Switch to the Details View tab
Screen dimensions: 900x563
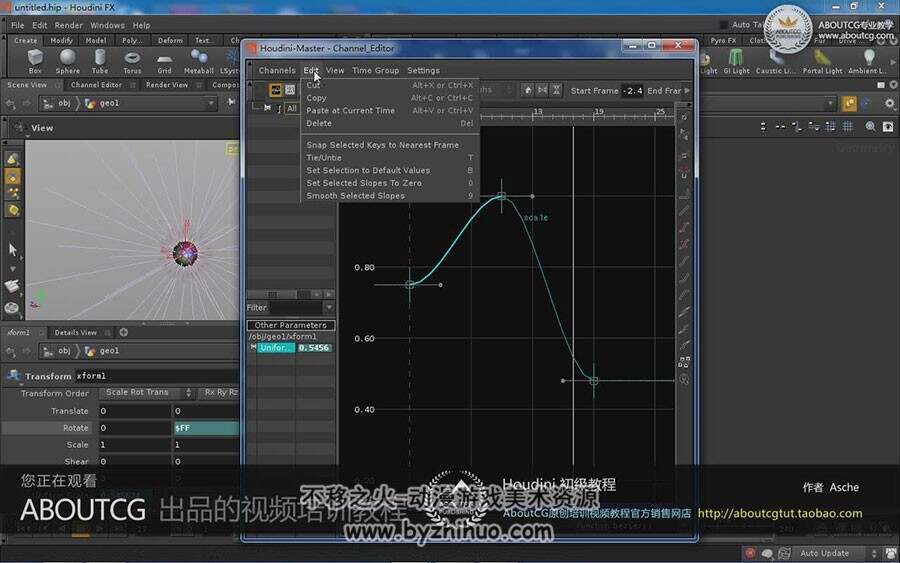76,332
